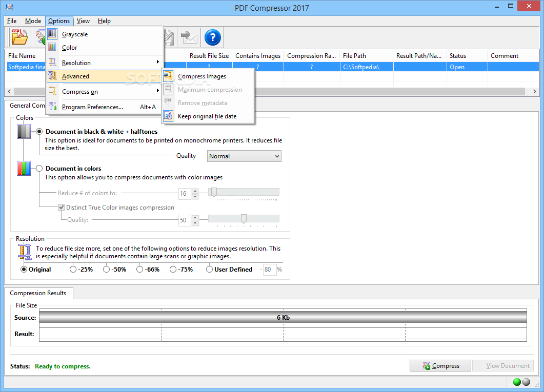Select the -50% resolution option
544x392 pixels.
(x=106, y=270)
